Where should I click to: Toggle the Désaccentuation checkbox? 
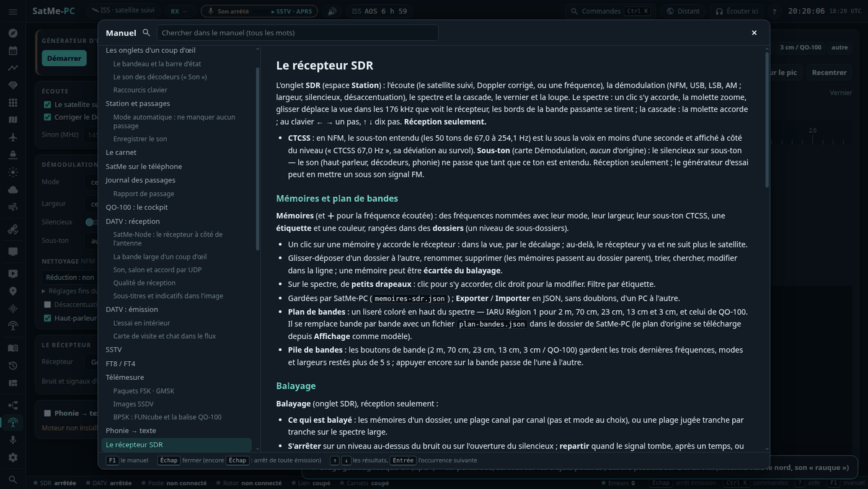coord(48,305)
